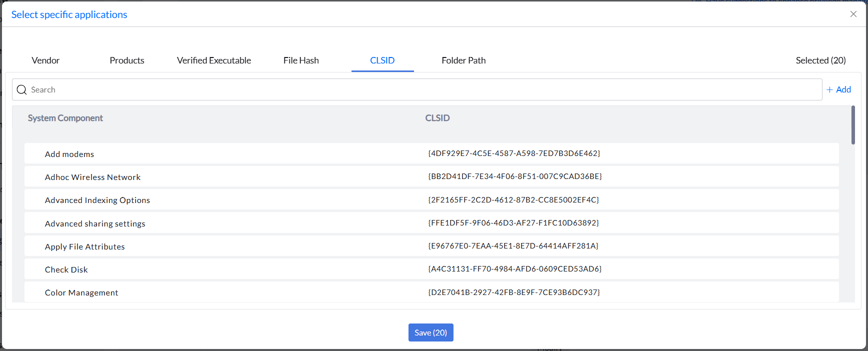Switch to the Vendor tab
868x351 pixels.
pyautogui.click(x=45, y=60)
